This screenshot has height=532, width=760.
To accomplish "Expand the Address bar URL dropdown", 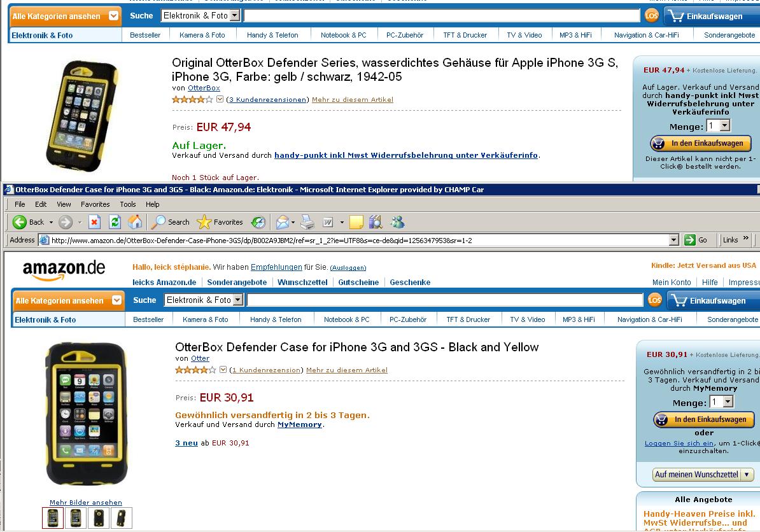I will tap(674, 240).
